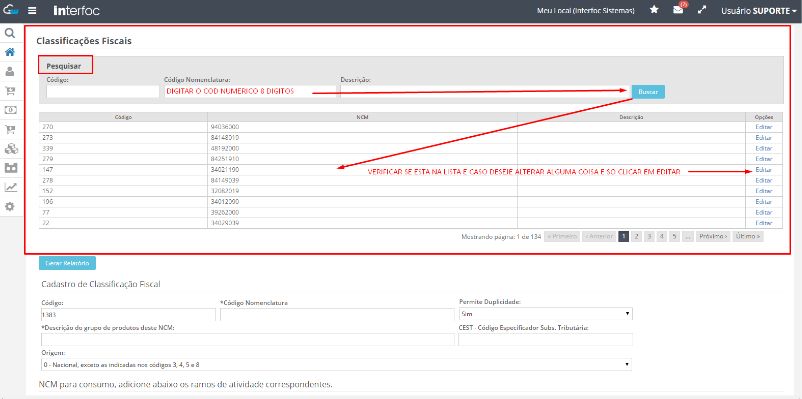Open the search icon in the sidebar

[x=10, y=33]
